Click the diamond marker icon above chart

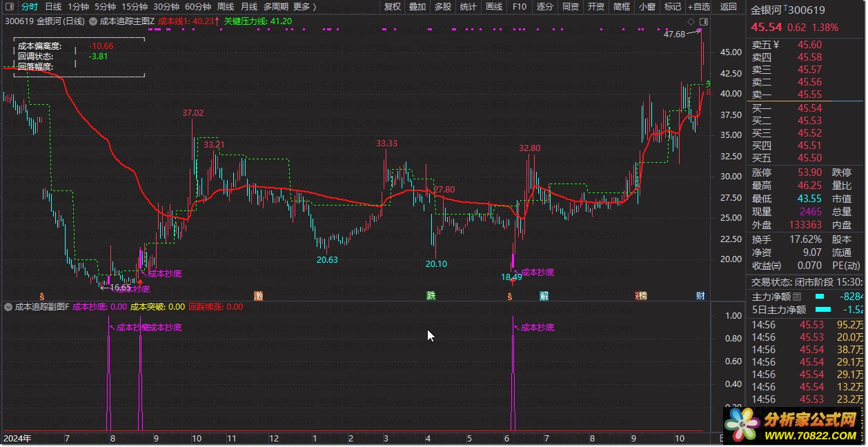(x=691, y=23)
